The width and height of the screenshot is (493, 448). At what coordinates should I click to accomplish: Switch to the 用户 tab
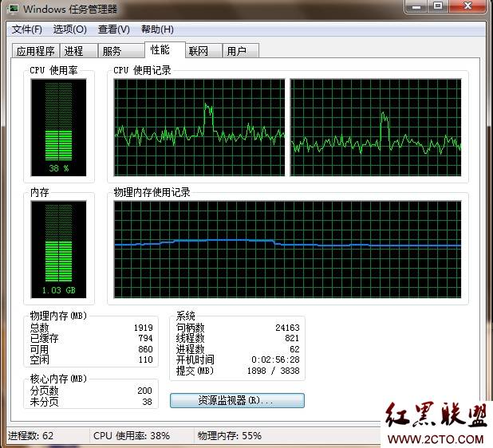pos(241,51)
